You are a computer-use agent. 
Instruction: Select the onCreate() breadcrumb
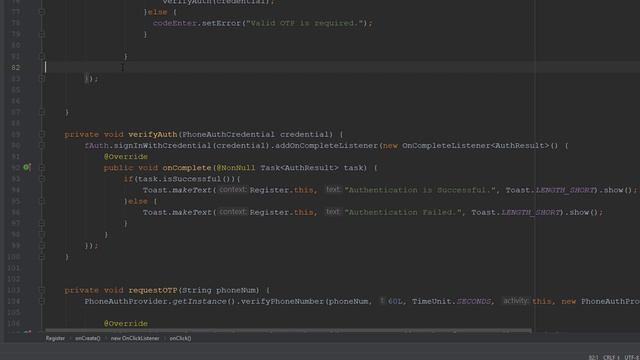tap(88, 338)
